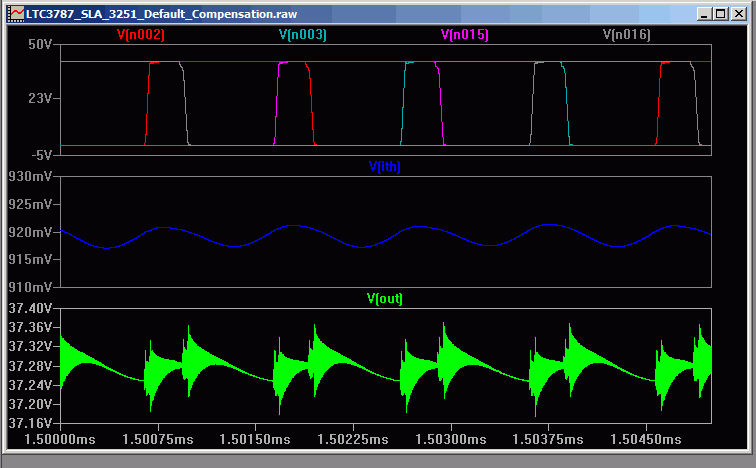Click the 1.50300ms time axis label
Viewport: 756px width, 468px height.
450,439
